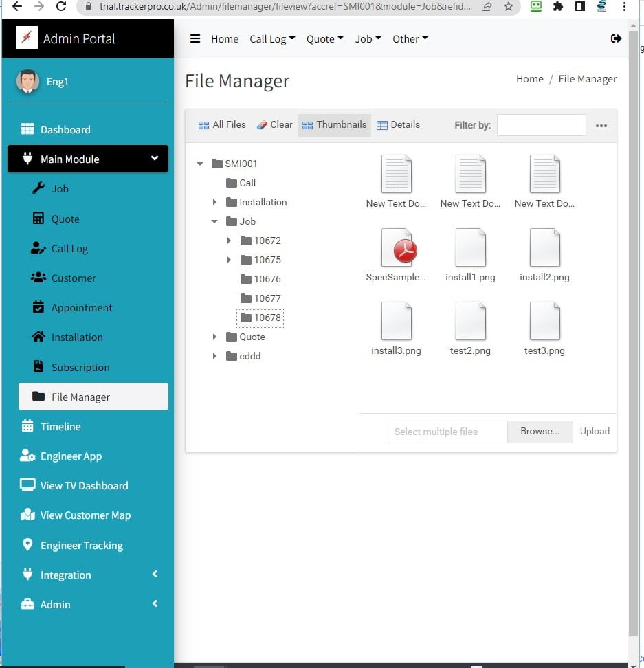
Task: Expand the 10672 job folder arrow
Action: [x=230, y=241]
